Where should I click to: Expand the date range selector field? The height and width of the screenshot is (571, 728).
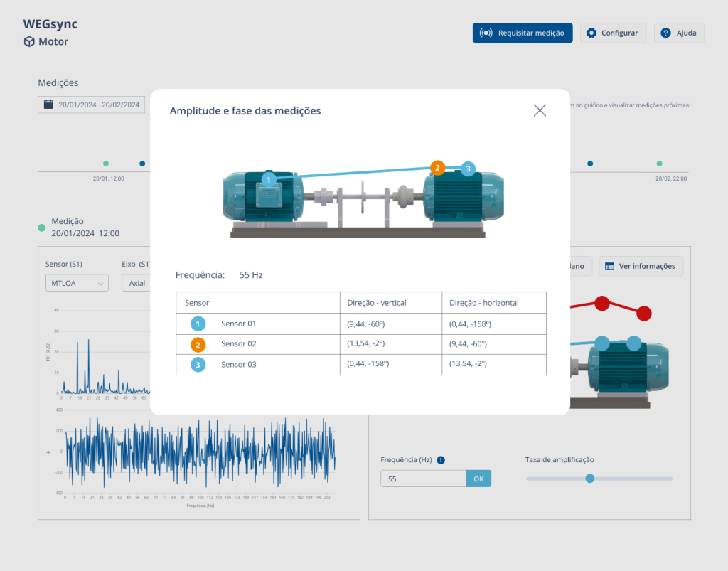pyautogui.click(x=91, y=105)
